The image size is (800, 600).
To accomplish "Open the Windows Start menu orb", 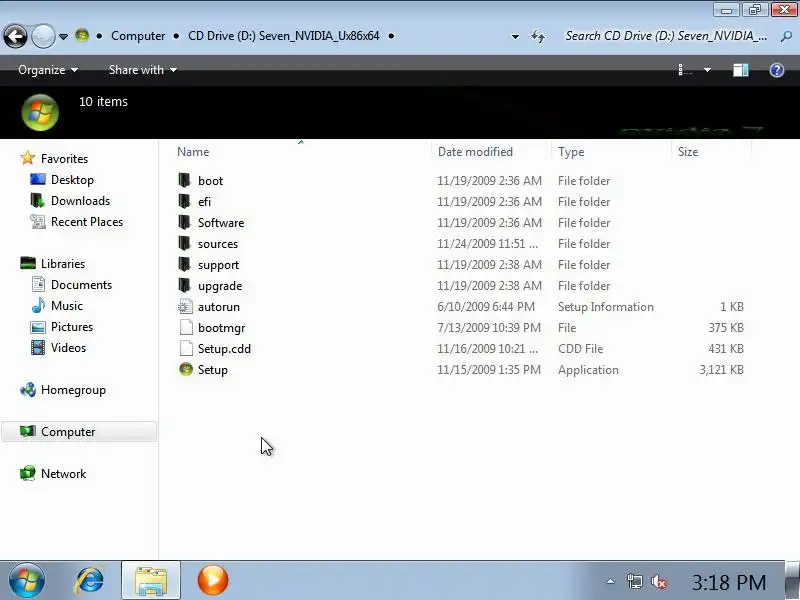I will point(27,581).
